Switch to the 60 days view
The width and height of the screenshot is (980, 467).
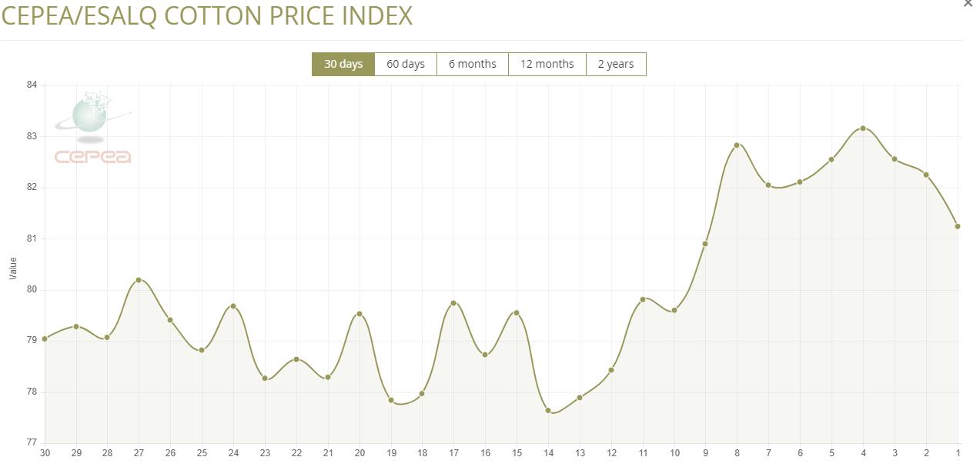coord(406,64)
